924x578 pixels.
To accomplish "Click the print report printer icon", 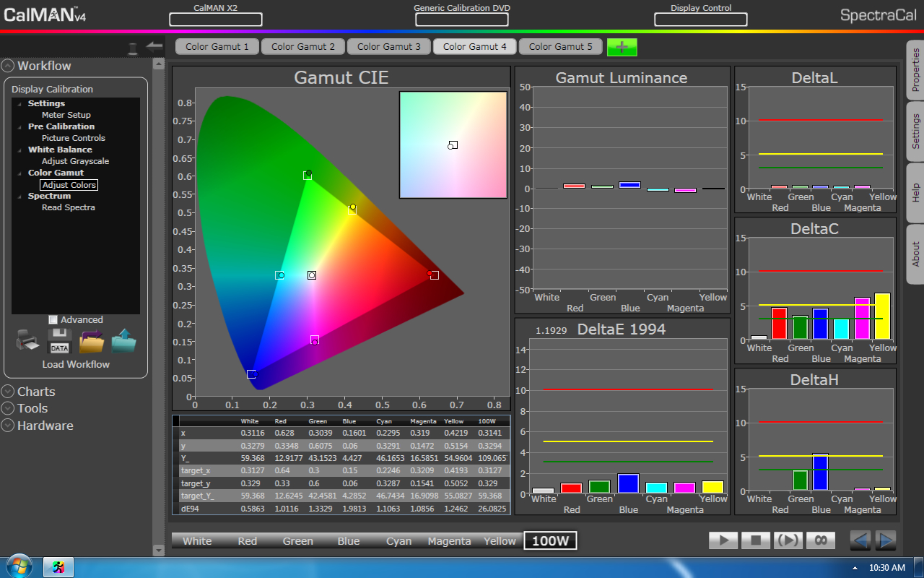I will 27,341.
